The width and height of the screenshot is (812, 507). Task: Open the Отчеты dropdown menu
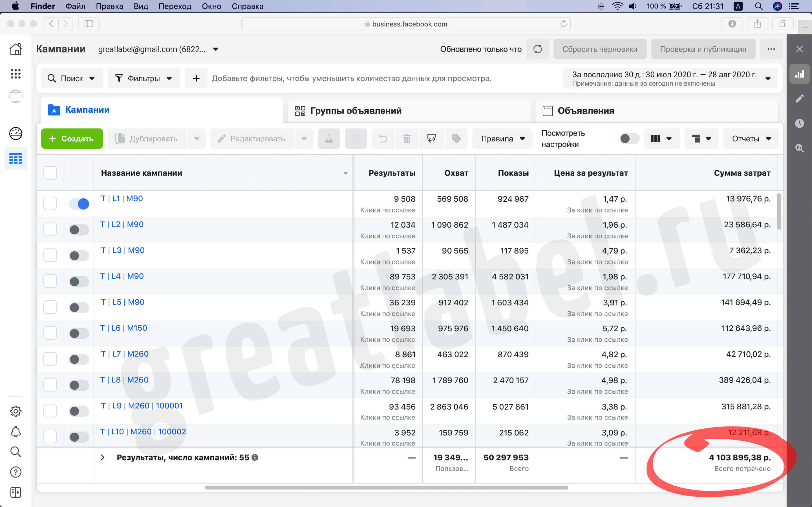(x=751, y=139)
